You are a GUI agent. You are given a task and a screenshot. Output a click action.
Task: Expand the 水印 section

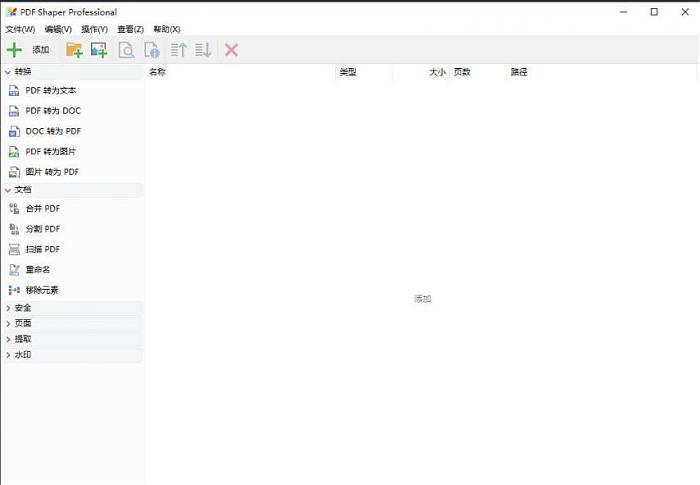(23, 355)
